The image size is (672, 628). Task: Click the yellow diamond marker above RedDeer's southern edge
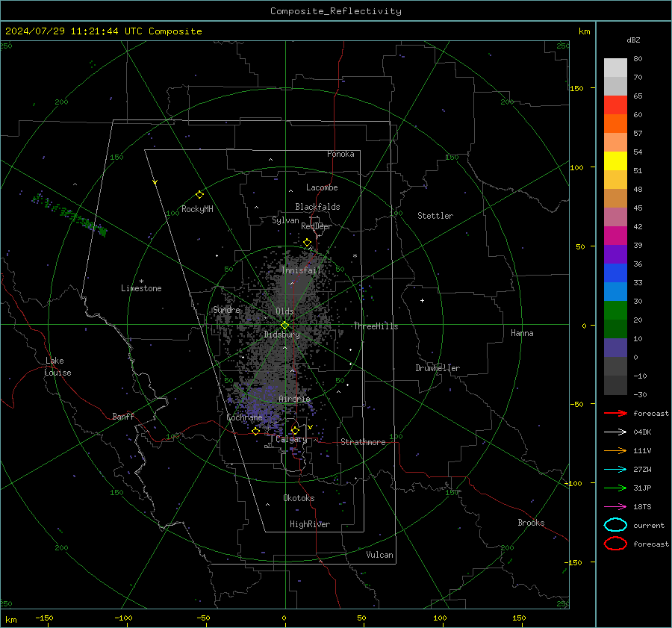point(308,243)
